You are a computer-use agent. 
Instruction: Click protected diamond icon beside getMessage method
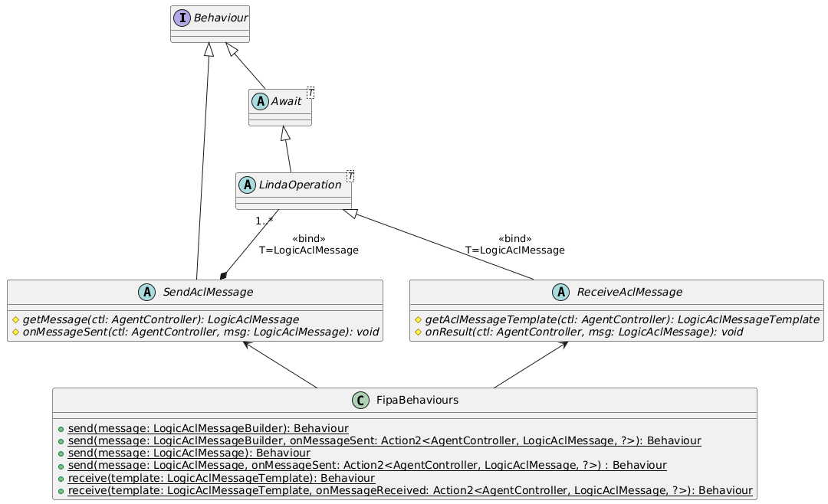click(x=15, y=319)
